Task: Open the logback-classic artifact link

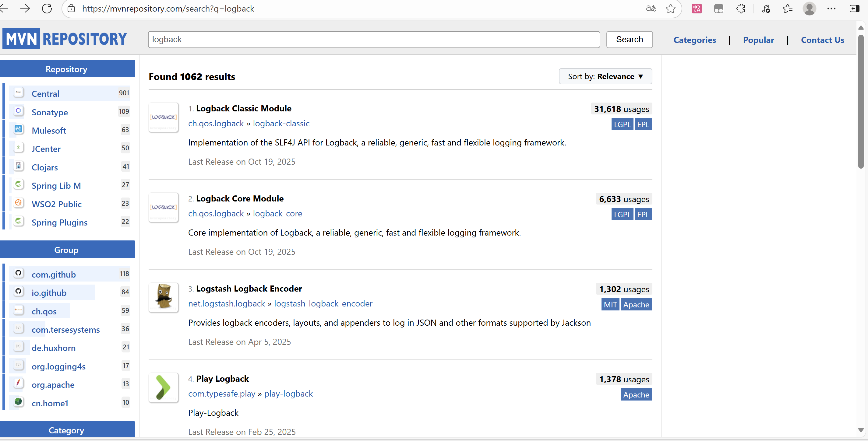Action: [x=281, y=124]
